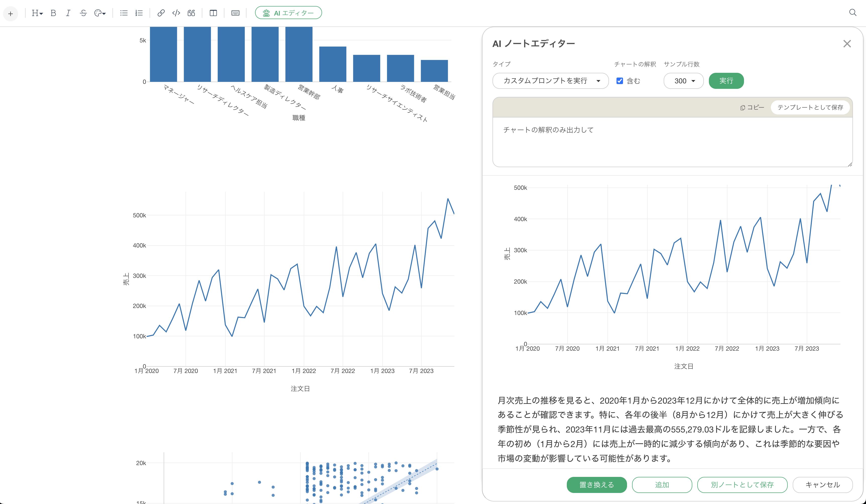Insert a numbered list
The height and width of the screenshot is (504, 866).
click(x=139, y=13)
